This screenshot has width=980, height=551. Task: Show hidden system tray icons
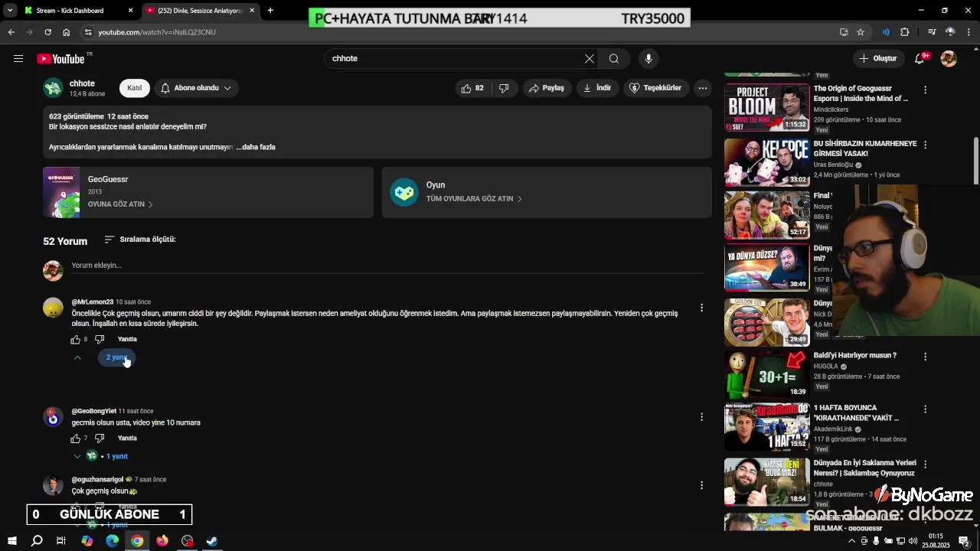(851, 541)
